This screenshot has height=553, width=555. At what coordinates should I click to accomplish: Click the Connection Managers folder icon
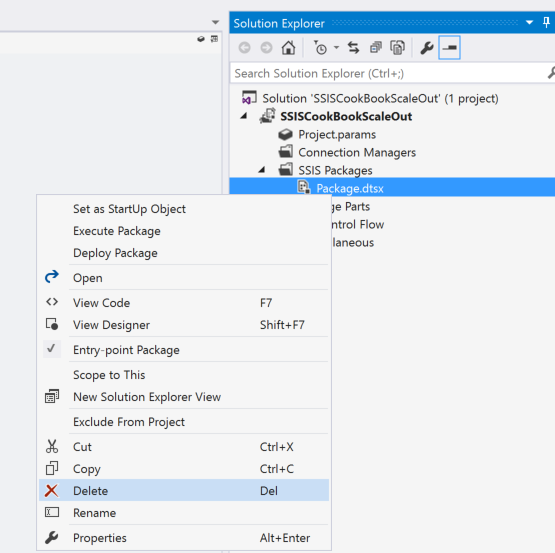click(x=285, y=152)
